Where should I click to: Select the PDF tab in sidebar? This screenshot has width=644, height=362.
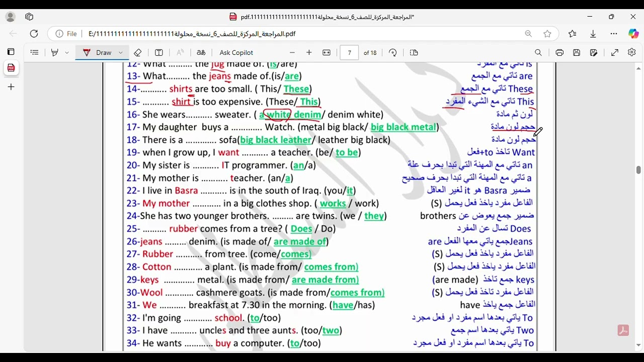pos(11,68)
